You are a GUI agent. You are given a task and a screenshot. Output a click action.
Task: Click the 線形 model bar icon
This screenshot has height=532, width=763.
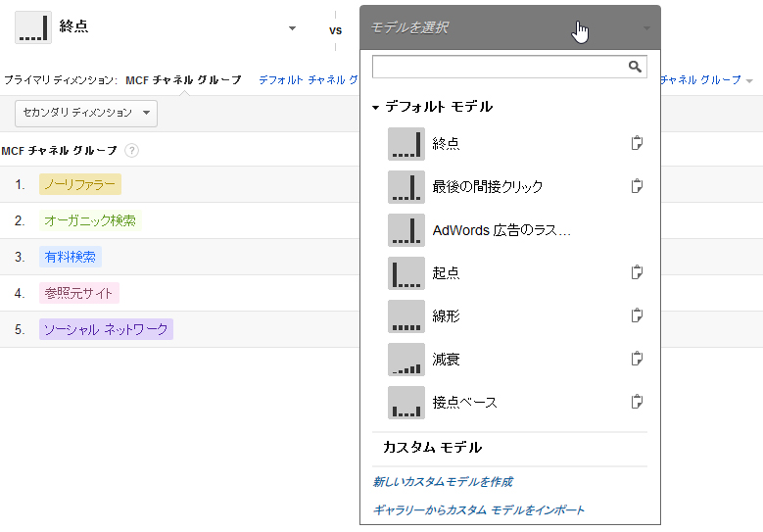click(406, 316)
